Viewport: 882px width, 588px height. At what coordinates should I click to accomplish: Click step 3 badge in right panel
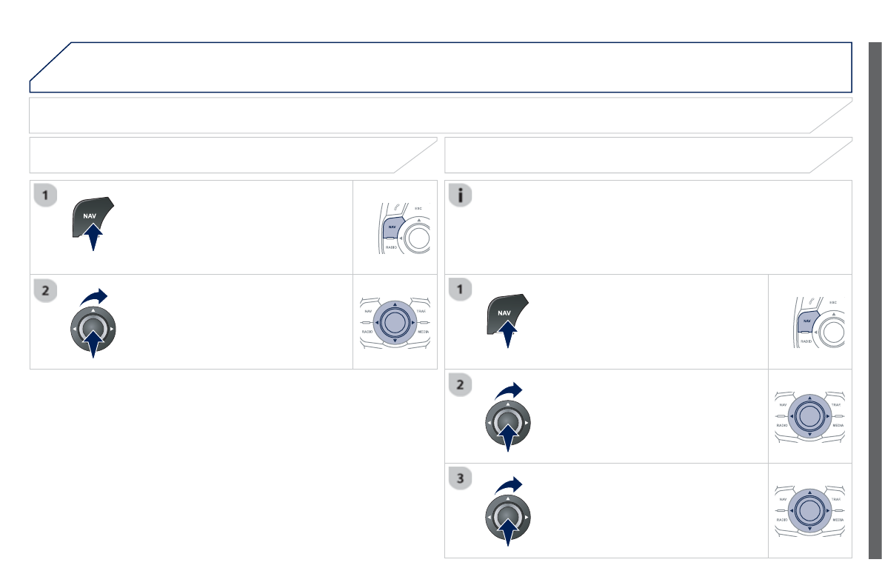[461, 478]
